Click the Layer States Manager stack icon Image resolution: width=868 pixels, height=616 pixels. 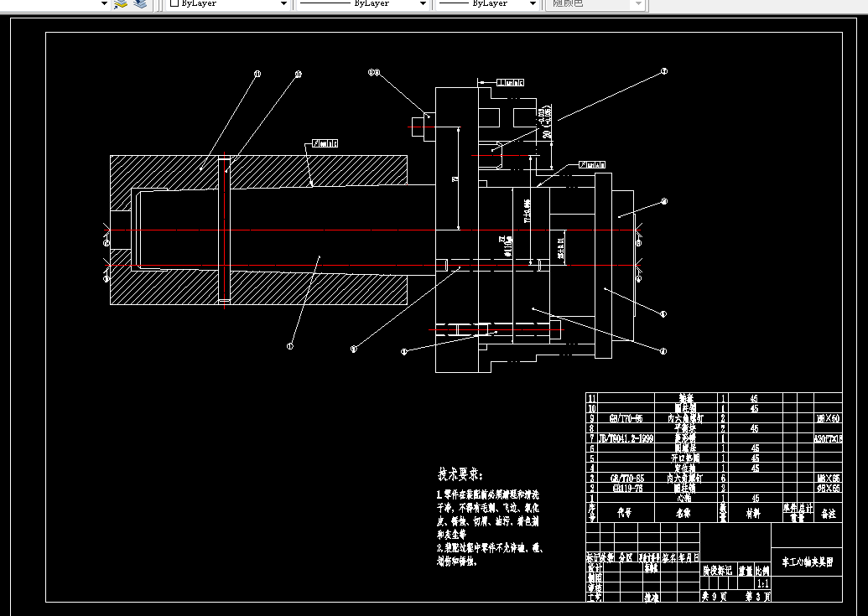pyautogui.click(x=140, y=4)
